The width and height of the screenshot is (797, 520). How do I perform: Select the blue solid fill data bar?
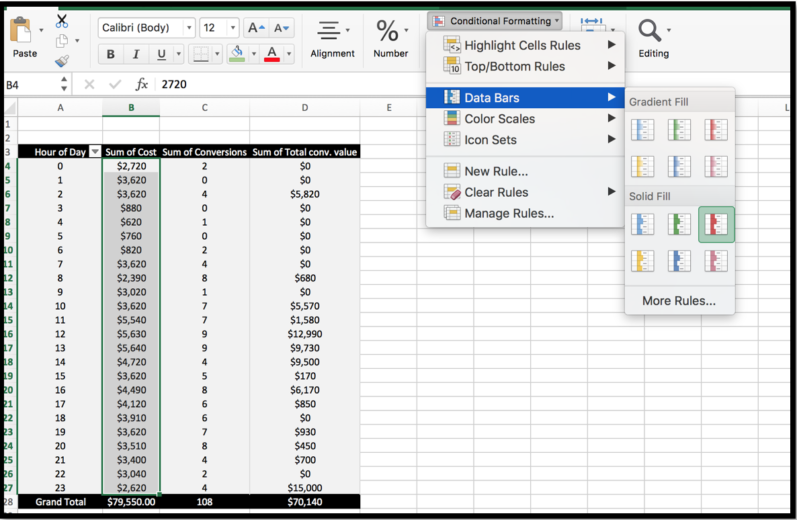(642, 224)
